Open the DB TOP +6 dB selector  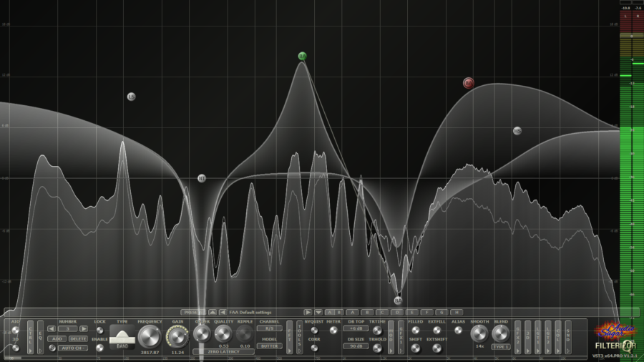coord(356,328)
